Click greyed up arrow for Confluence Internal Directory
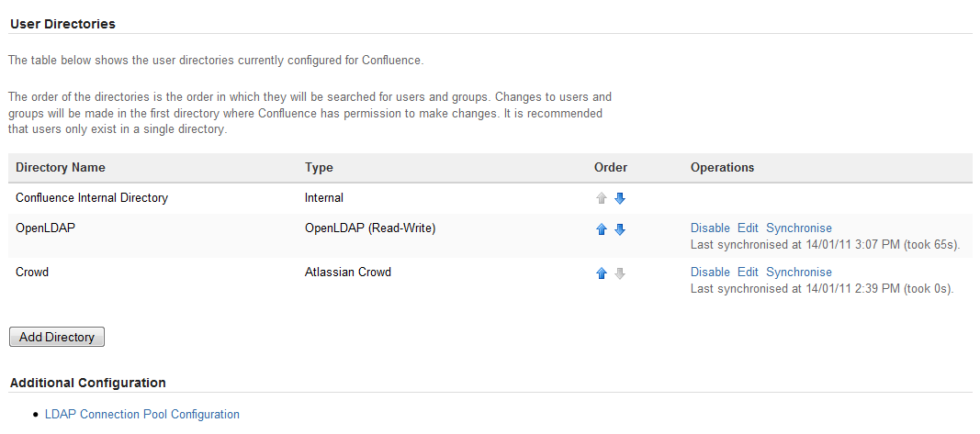This screenshot has width=980, height=434. point(602,198)
